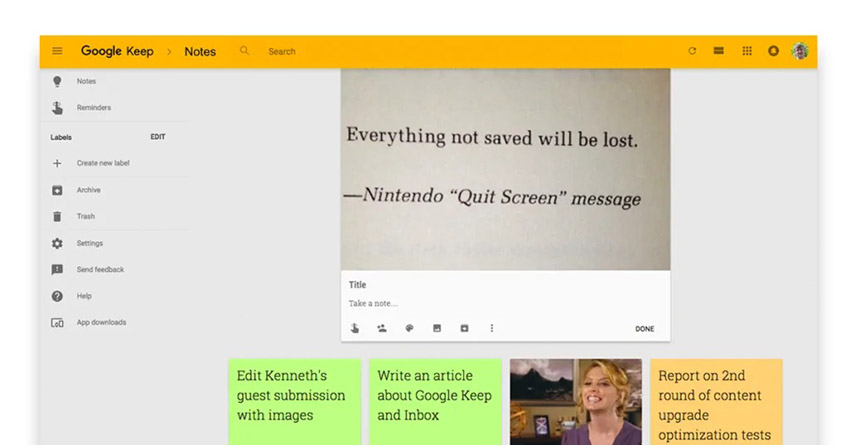Click the Send feedback speech icon
Image resolution: width=850 pixels, height=445 pixels.
tap(57, 269)
